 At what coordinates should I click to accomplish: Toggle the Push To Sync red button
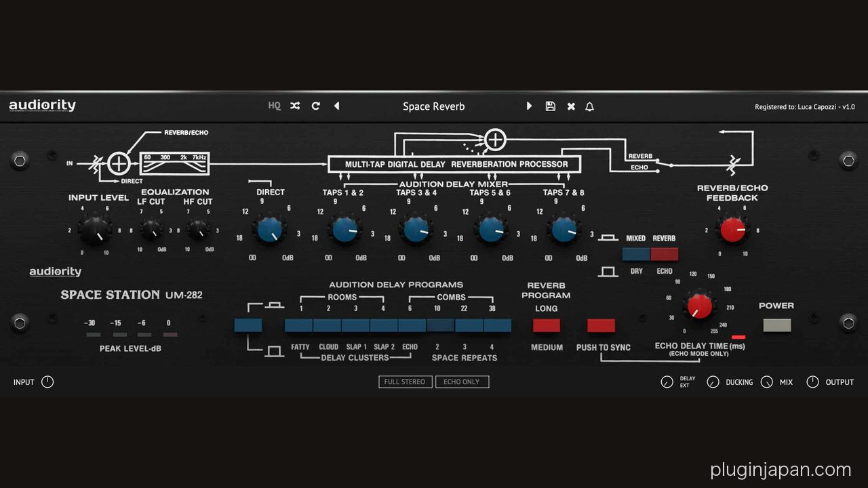(601, 325)
